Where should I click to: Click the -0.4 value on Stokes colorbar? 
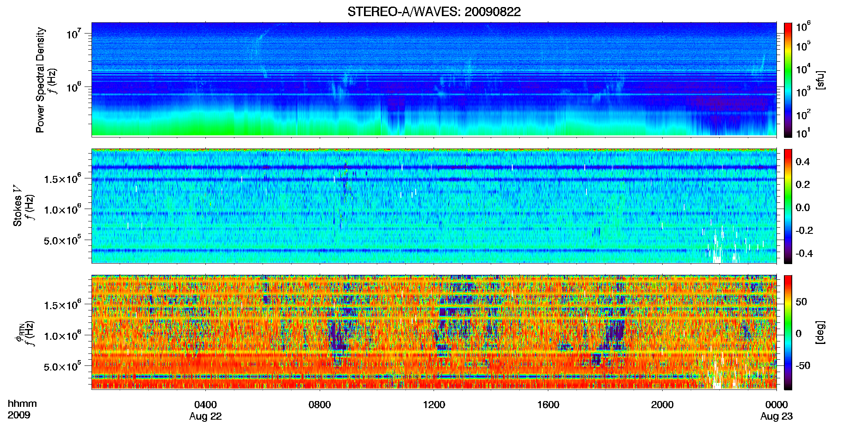pos(804,253)
